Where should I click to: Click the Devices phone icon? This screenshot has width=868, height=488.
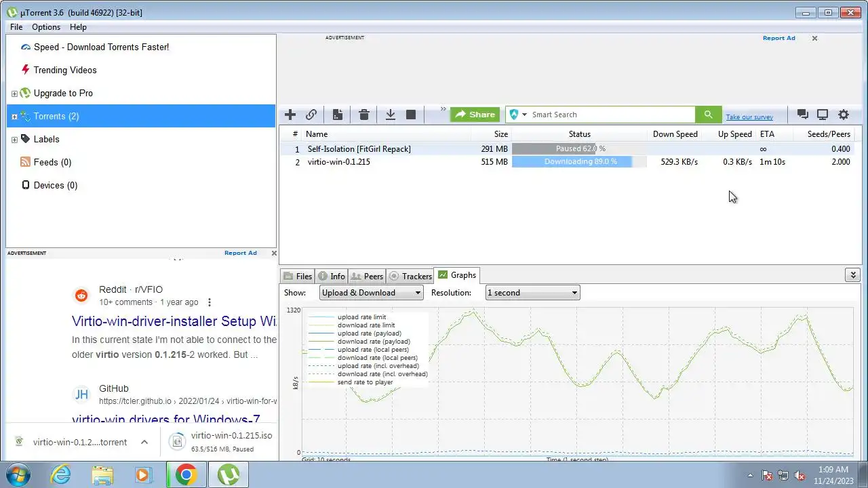pos(25,185)
